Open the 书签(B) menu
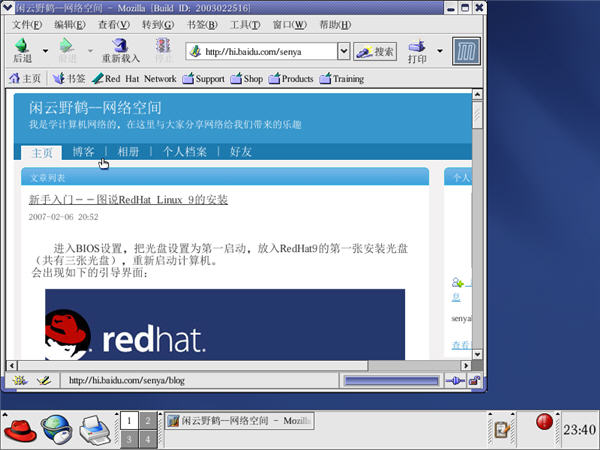The width and height of the screenshot is (600, 450). click(x=202, y=25)
